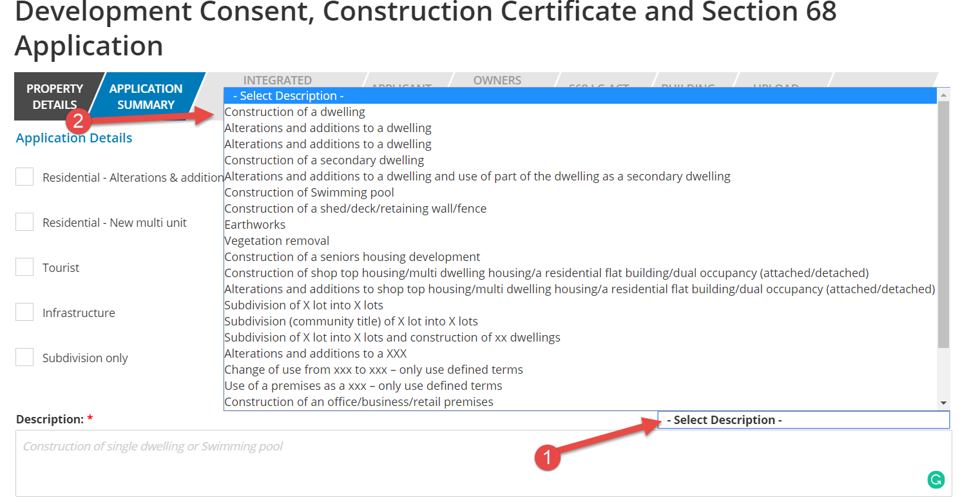Click the scroll-down arrow of the dropdown list

pos(944,403)
